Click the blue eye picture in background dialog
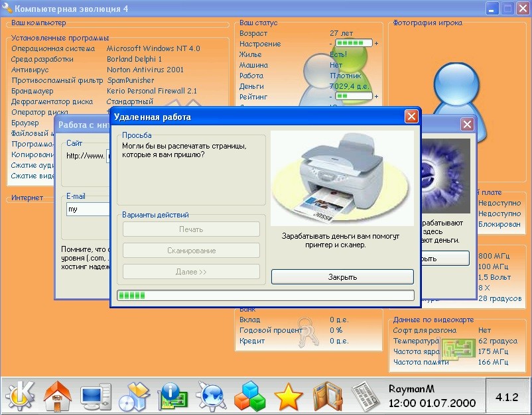This screenshot has height=415, width=532. click(x=446, y=176)
